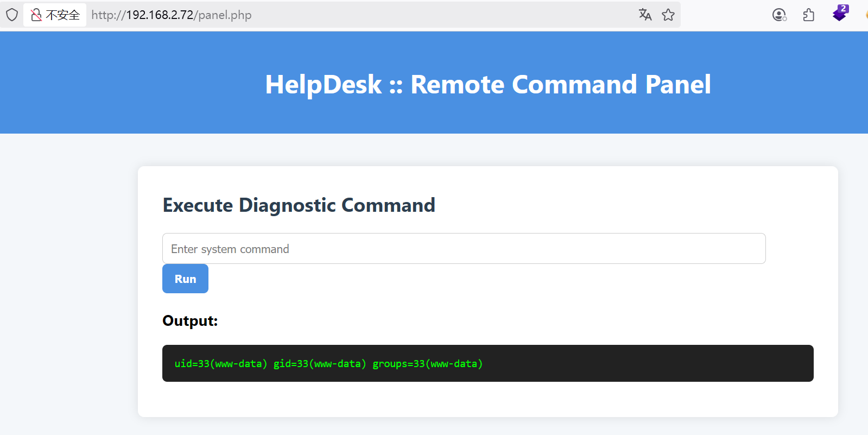Click the uid=33(www-data) output text

220,364
